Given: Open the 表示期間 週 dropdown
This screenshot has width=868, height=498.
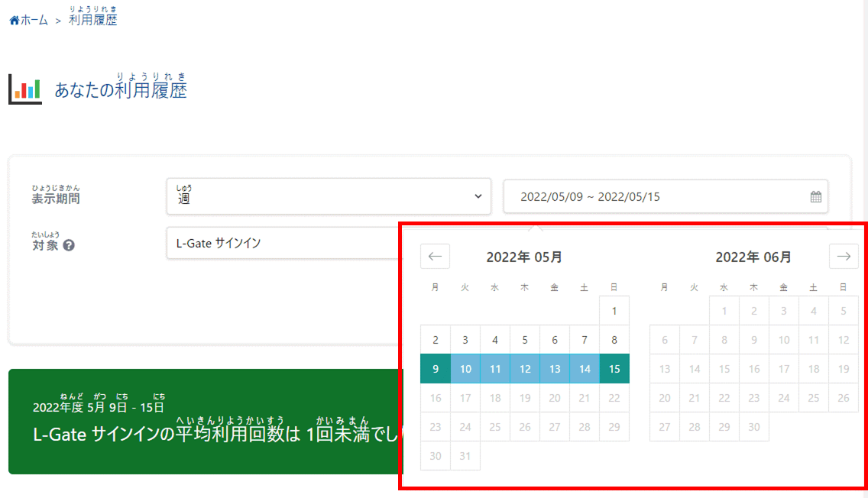Looking at the screenshot, I should pyautogui.click(x=329, y=196).
